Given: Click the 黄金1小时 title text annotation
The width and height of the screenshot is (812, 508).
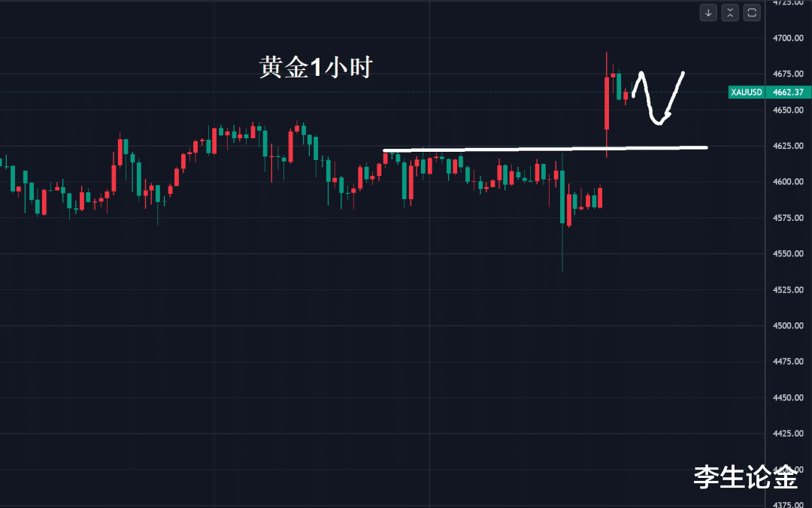Looking at the screenshot, I should point(316,68).
